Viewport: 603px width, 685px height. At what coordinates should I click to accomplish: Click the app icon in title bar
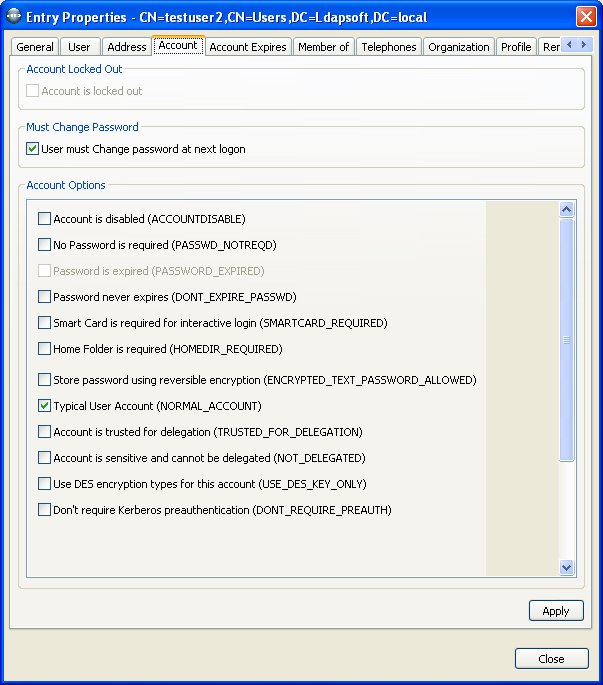tap(13, 16)
